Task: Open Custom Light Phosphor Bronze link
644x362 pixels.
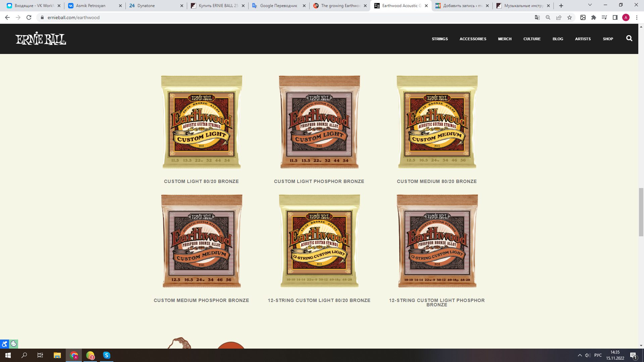Action: [x=319, y=181]
